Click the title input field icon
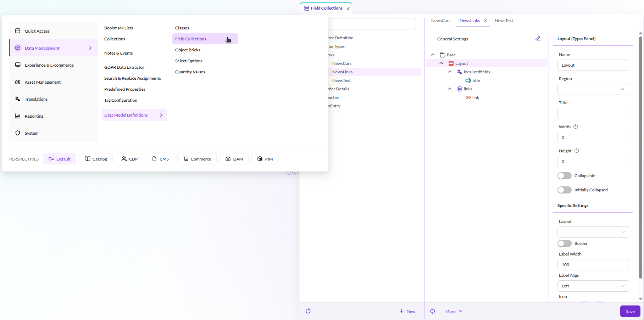Viewport: 644px width, 320px height. click(468, 80)
